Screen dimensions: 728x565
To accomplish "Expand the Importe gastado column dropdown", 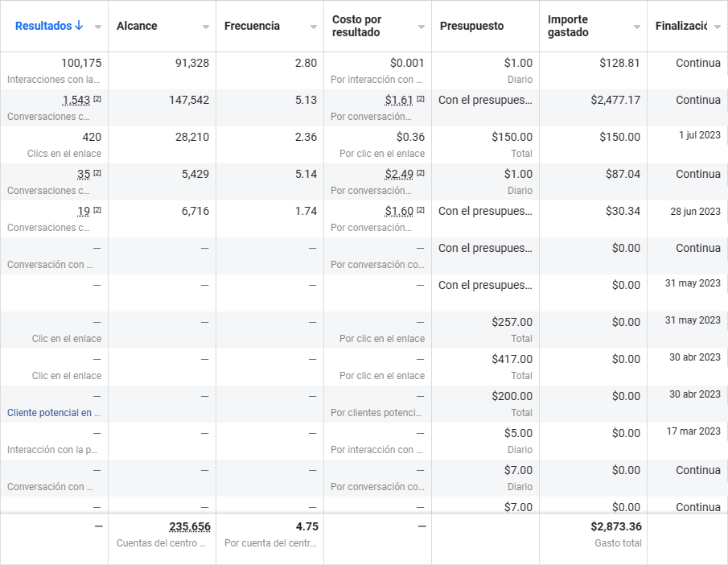I will tap(637, 27).
